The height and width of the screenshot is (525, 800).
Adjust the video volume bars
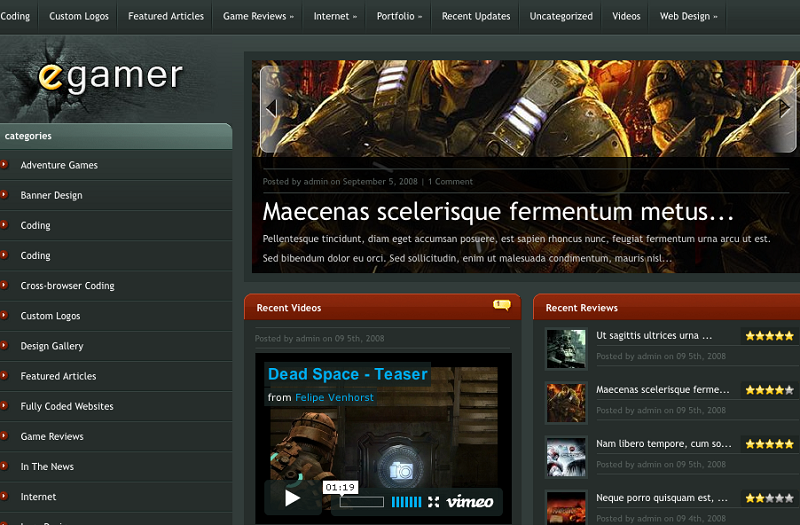(406, 502)
